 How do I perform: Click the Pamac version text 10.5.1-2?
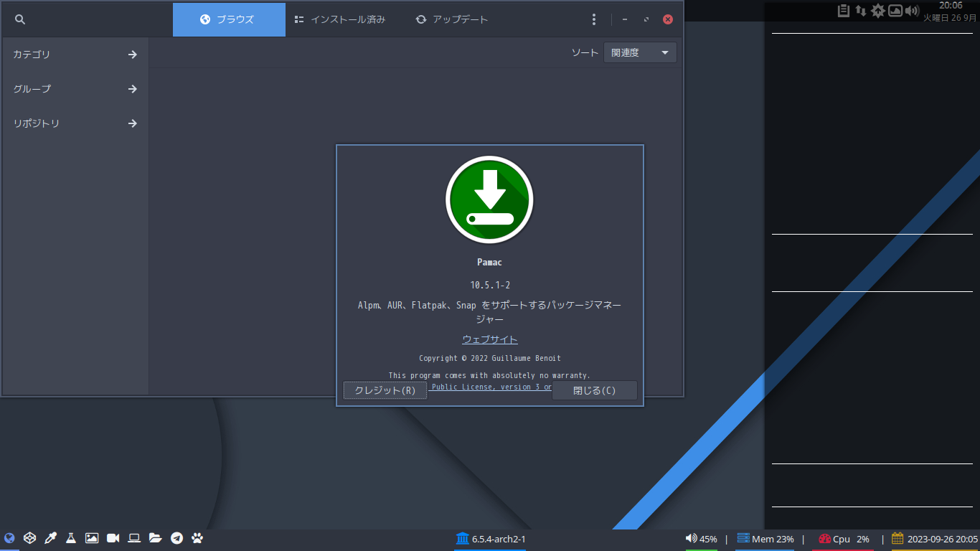[490, 285]
